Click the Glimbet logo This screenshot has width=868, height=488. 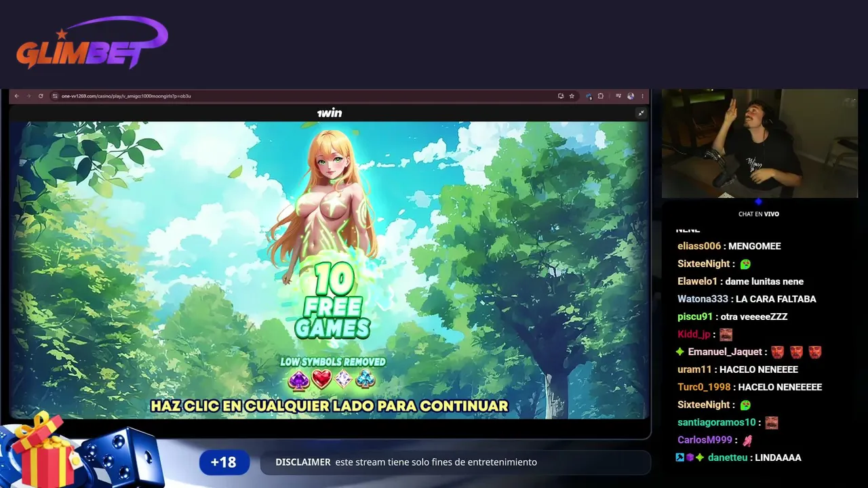point(92,43)
